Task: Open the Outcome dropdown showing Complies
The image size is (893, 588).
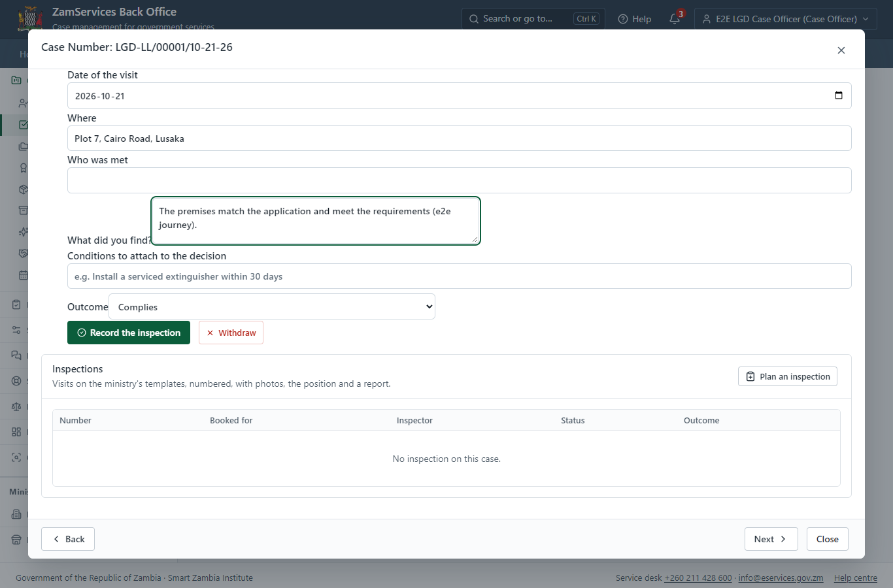Action: coord(272,306)
